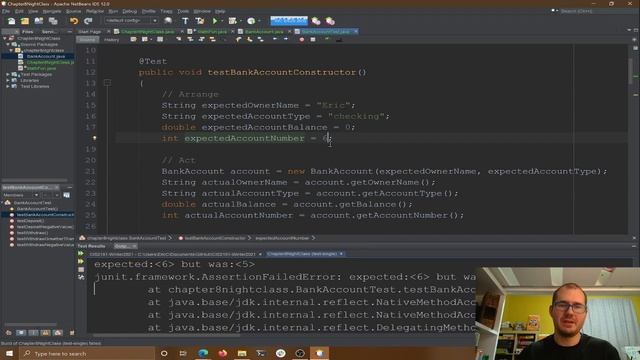This screenshot has width=640, height=360.
Task: Select StaticFun.java in project tree
Action: (41, 68)
